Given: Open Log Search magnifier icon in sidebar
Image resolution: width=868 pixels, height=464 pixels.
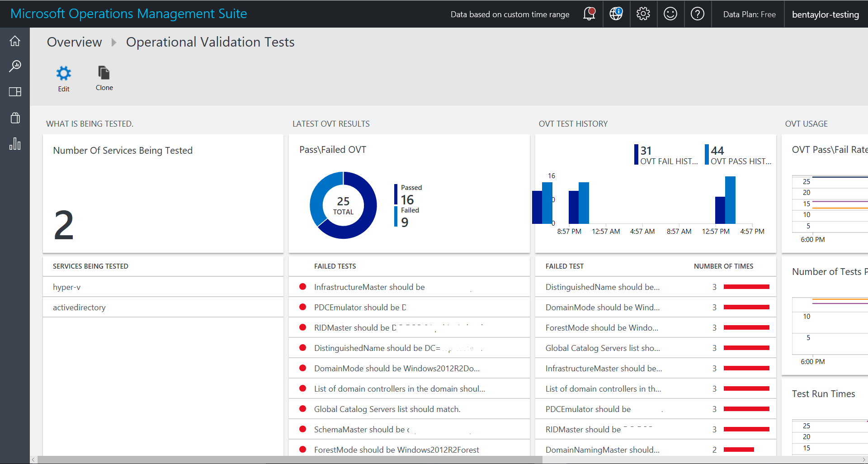Looking at the screenshot, I should tap(15, 66).
